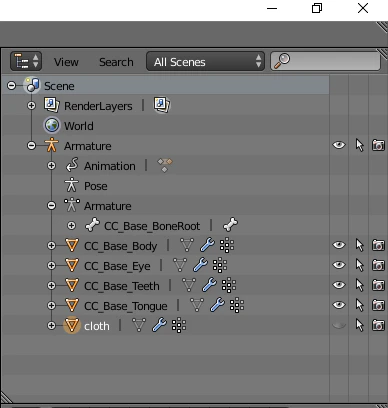Screen dimensions: 388x408
Task: Click the vertex groups icon of CC_Base_Eye
Action: point(220,265)
